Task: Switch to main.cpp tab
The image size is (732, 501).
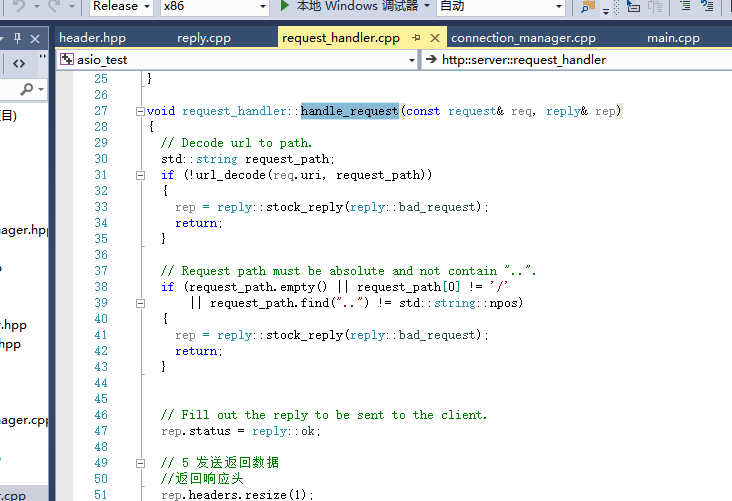Action: click(673, 38)
